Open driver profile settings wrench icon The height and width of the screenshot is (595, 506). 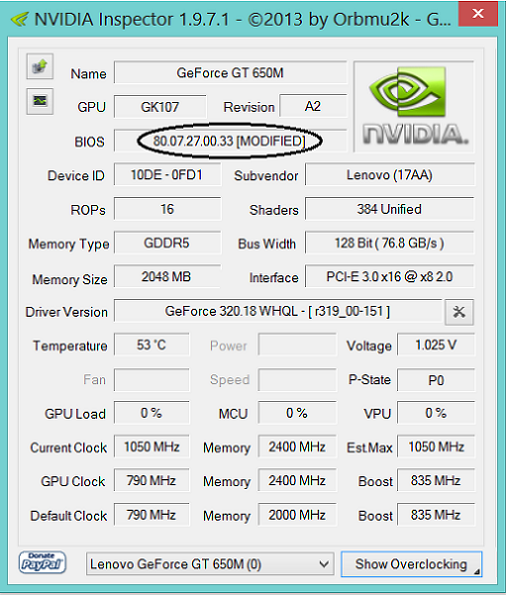(x=459, y=312)
